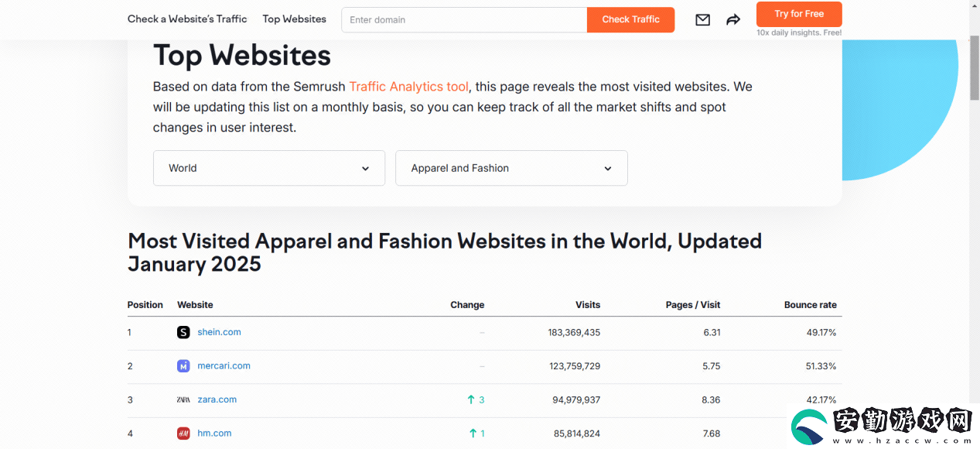This screenshot has height=449, width=980.
Task: Click the 10x daily insights. Free! text
Action: [799, 33]
